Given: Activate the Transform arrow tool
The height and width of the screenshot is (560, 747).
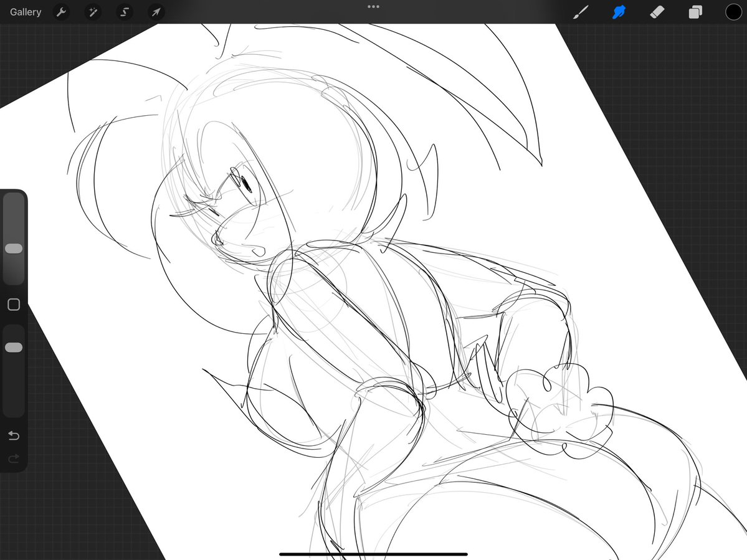Looking at the screenshot, I should pyautogui.click(x=156, y=12).
